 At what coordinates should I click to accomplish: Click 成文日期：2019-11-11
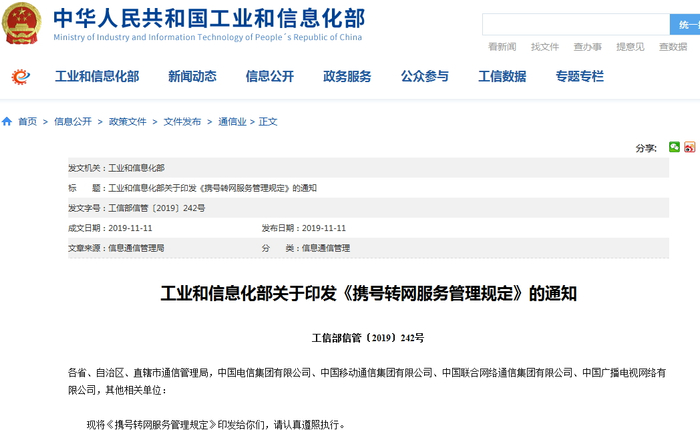tap(110, 228)
